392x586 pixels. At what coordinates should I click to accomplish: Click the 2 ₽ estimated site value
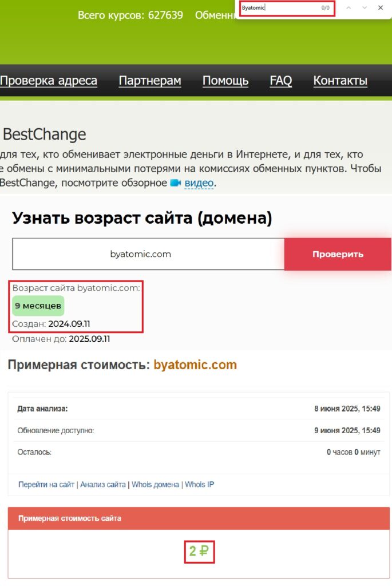tap(199, 552)
